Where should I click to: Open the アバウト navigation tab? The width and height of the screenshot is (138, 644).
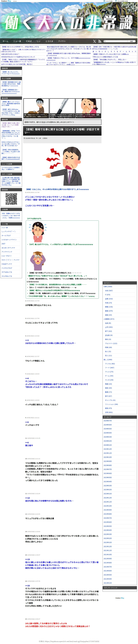pyautogui.click(x=62, y=41)
